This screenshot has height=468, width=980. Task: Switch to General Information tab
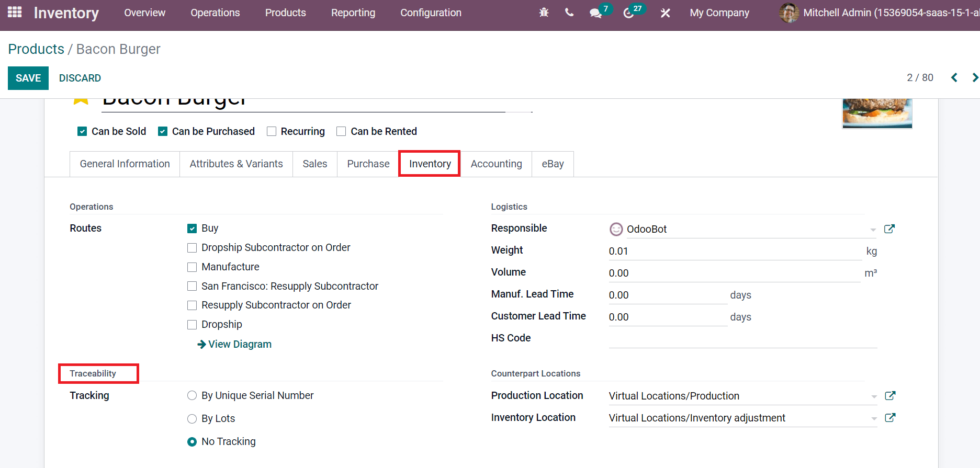[x=125, y=164]
